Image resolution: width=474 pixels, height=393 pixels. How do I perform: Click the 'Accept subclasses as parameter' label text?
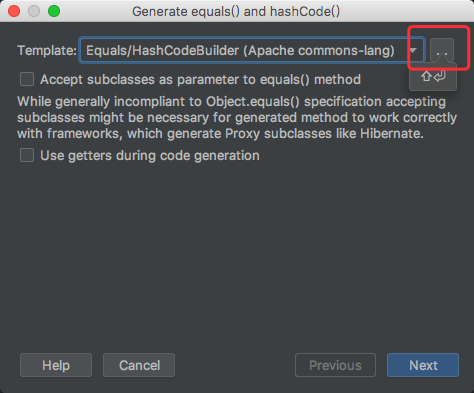[200, 80]
